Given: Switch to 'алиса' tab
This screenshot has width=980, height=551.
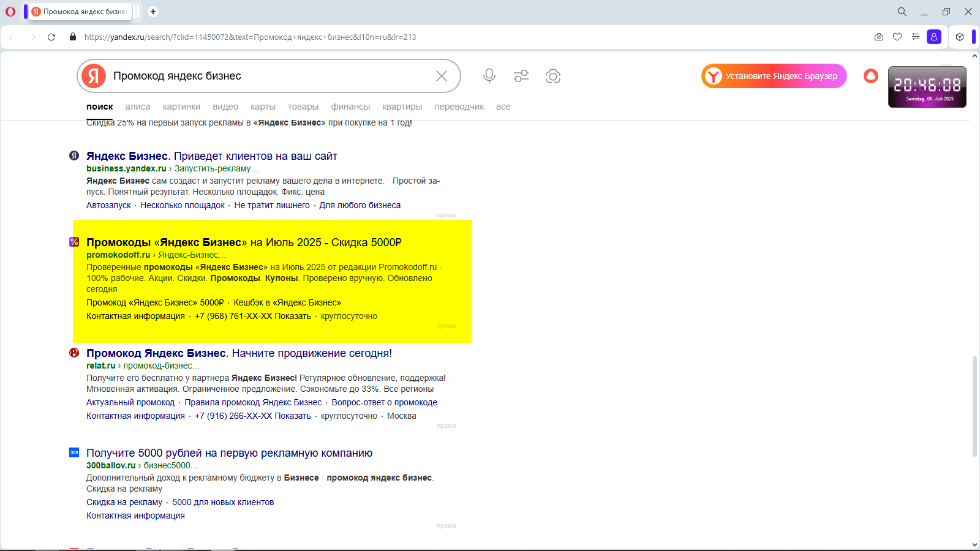Looking at the screenshot, I should point(138,107).
